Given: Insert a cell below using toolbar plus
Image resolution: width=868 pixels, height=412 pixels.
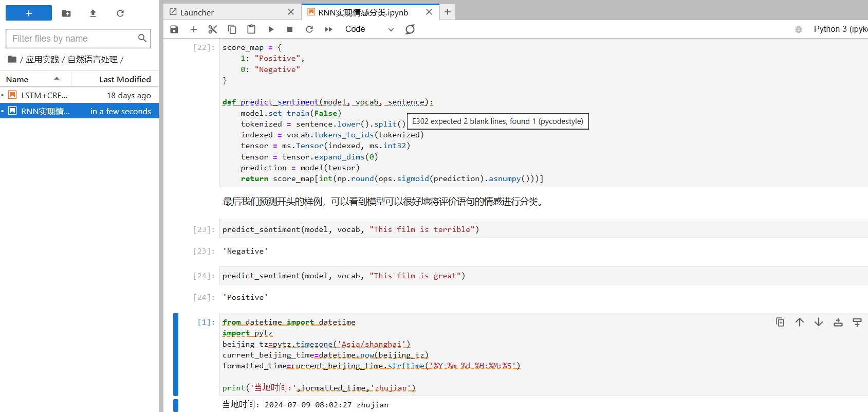Looking at the screenshot, I should (194, 29).
